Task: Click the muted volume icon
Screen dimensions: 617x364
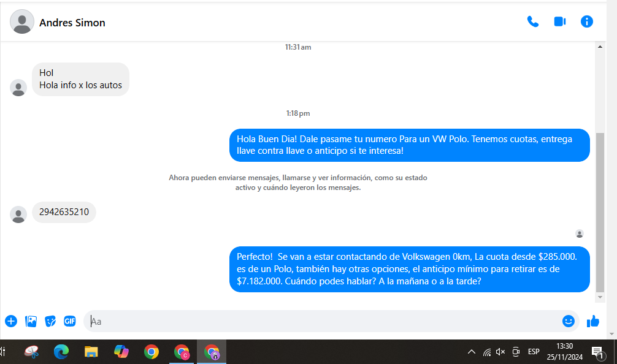Action: click(x=500, y=352)
